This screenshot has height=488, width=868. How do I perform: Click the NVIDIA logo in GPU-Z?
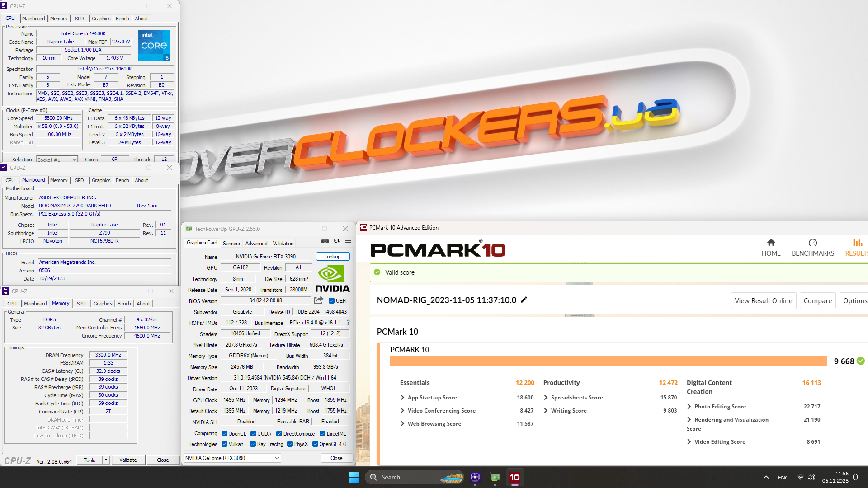click(332, 279)
